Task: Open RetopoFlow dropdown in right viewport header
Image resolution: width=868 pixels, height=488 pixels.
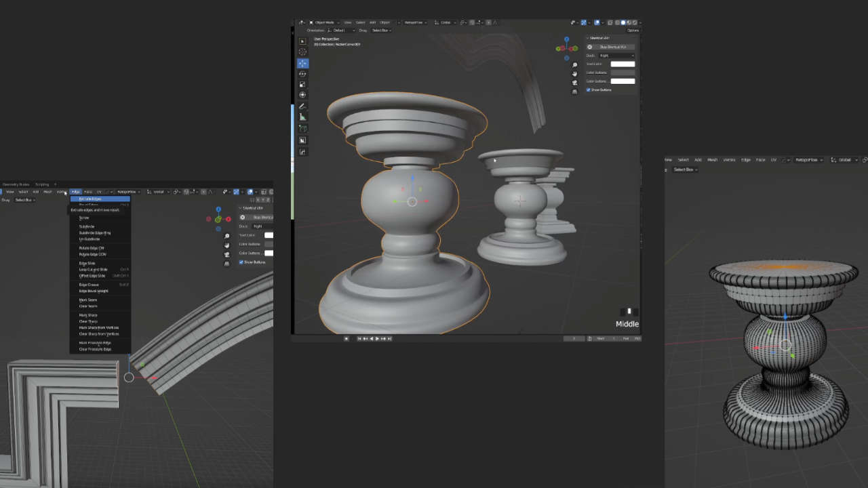Action: [808, 160]
